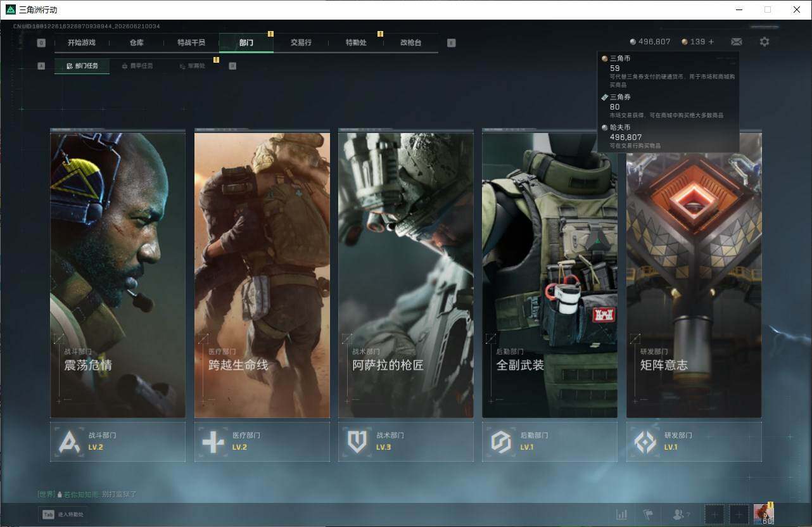Open the sub-tab right after 部门任务

(137, 66)
